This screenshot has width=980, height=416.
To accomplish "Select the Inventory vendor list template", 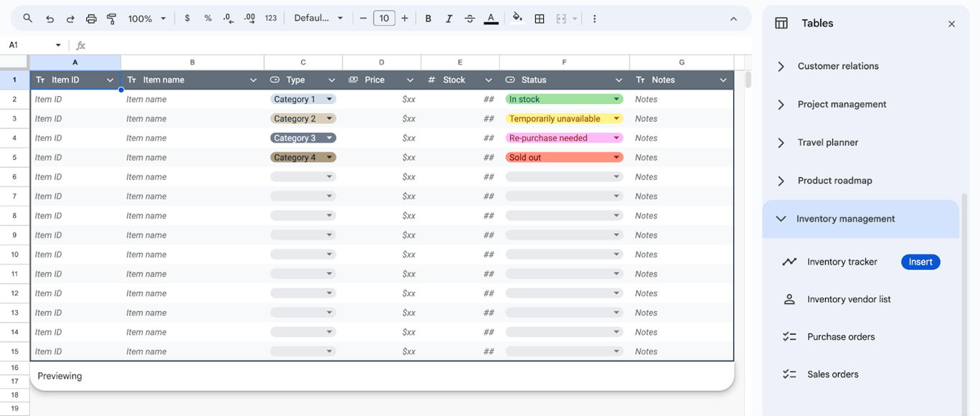I will [849, 299].
